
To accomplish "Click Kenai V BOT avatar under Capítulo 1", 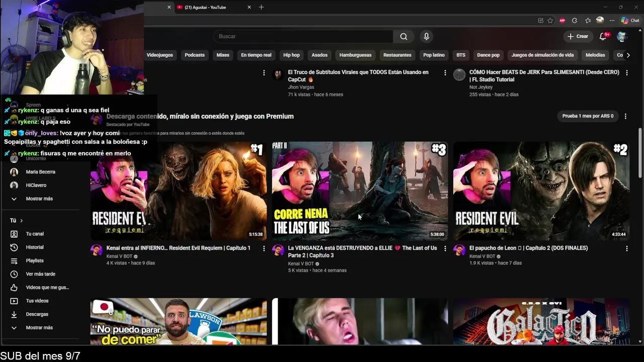I will [97, 250].
